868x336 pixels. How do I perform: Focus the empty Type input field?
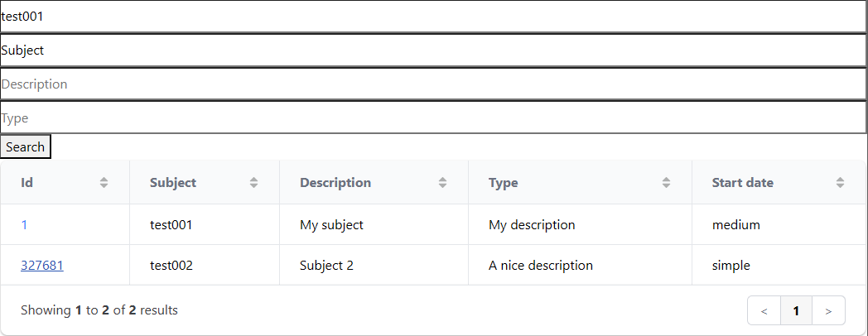tap(433, 118)
